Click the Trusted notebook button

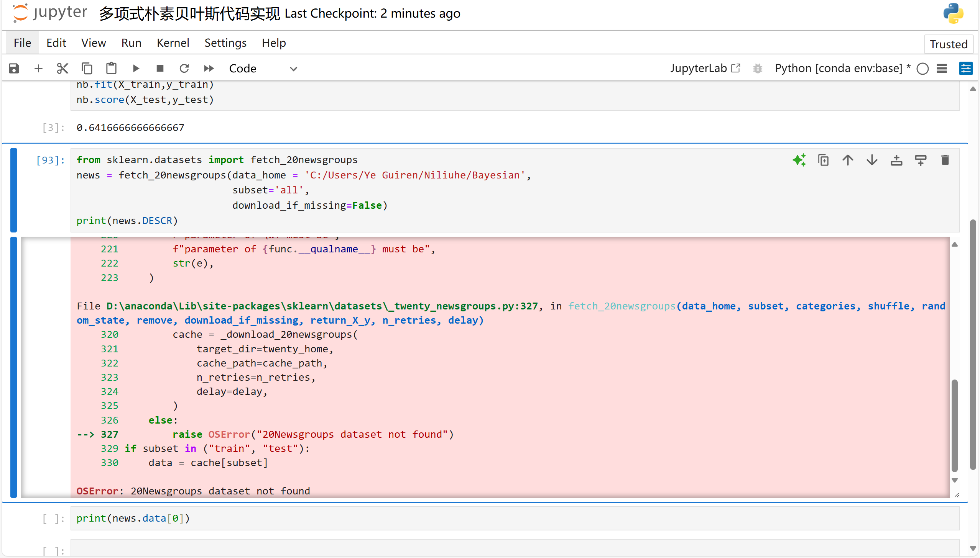pos(948,44)
